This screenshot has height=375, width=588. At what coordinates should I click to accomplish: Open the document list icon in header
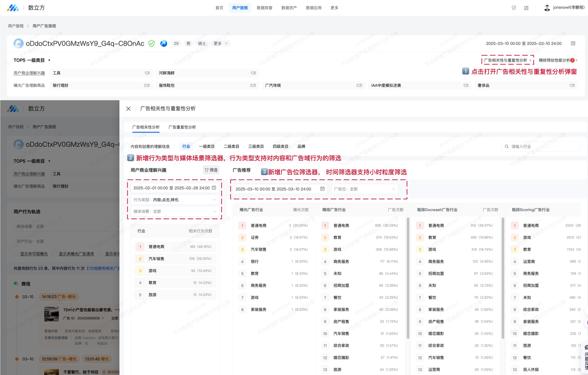(x=526, y=8)
